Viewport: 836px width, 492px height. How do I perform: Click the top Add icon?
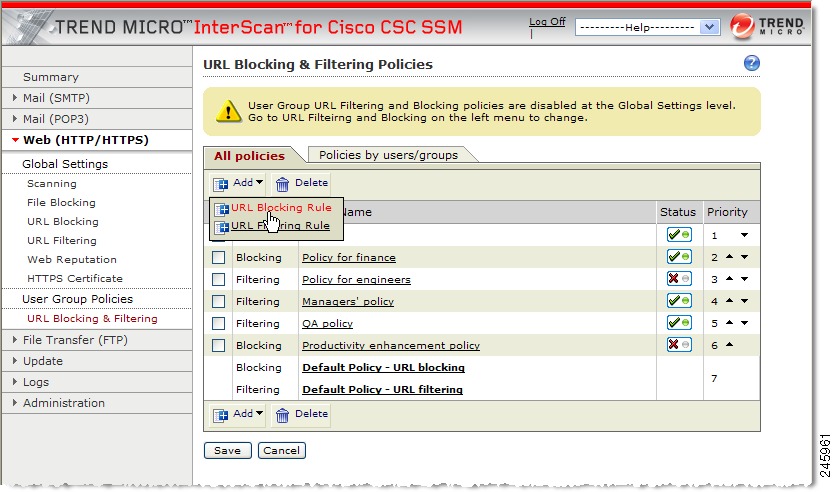tap(220, 184)
